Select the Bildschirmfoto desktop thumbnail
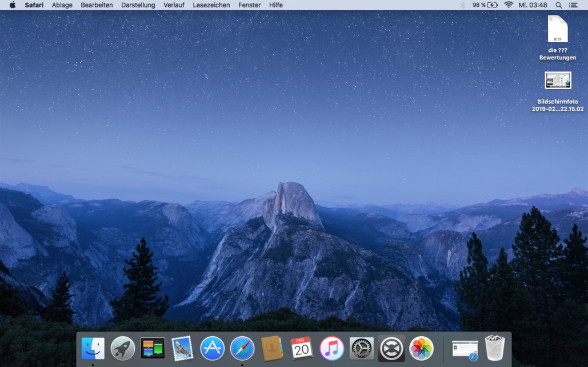The height and width of the screenshot is (367, 588). [x=558, y=80]
